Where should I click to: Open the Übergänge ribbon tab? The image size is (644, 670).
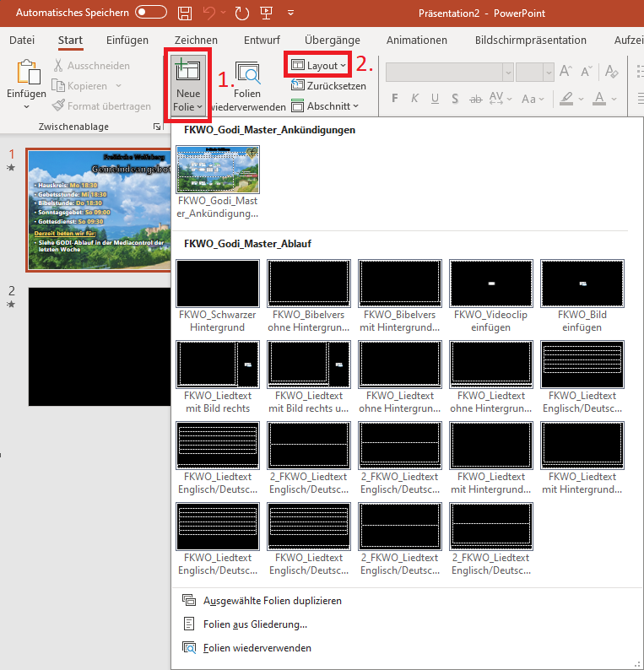[332, 40]
